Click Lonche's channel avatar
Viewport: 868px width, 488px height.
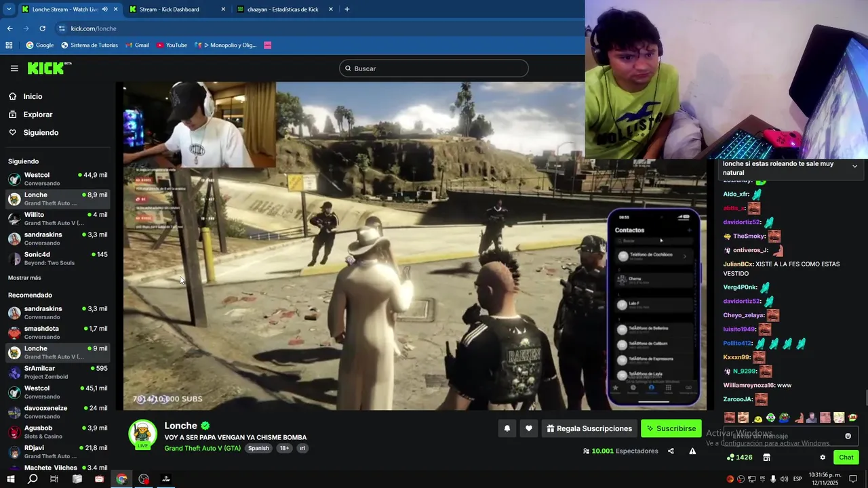[142, 434]
